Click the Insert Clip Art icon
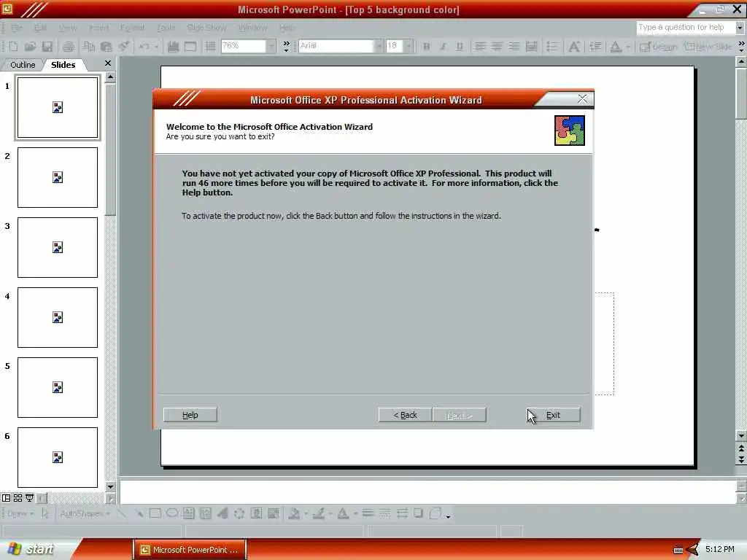This screenshot has height=560, width=747. [256, 513]
